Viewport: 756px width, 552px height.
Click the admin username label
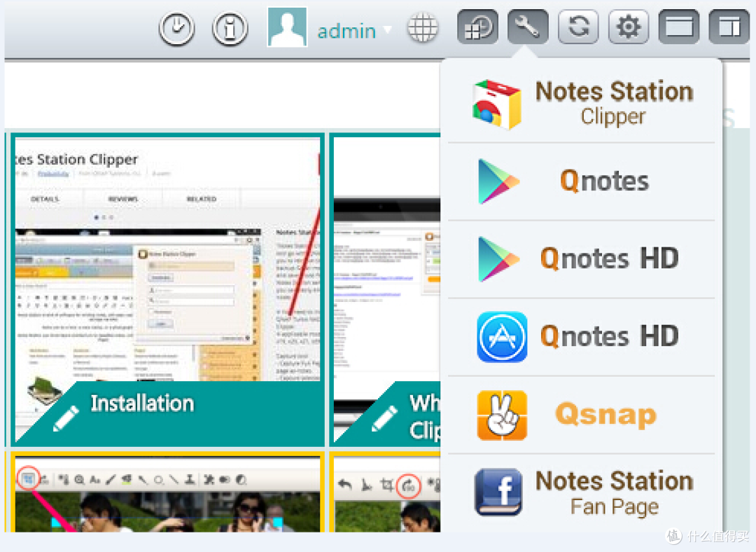(x=346, y=32)
